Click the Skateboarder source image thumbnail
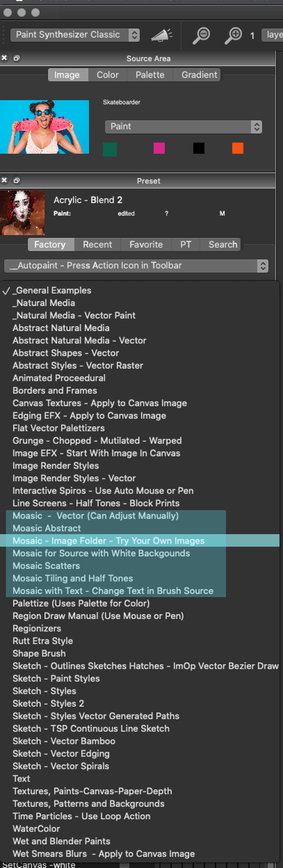This screenshot has height=868, width=283. click(45, 127)
